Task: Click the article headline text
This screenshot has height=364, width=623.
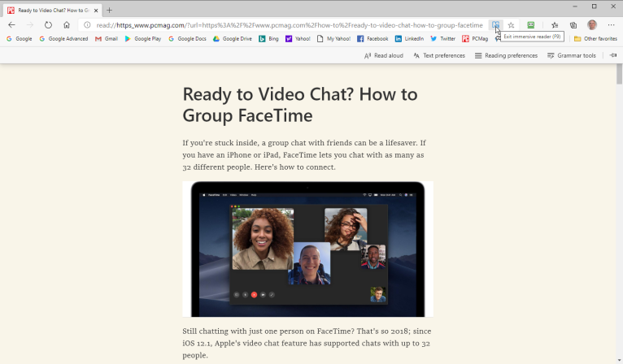Action: [x=300, y=105]
